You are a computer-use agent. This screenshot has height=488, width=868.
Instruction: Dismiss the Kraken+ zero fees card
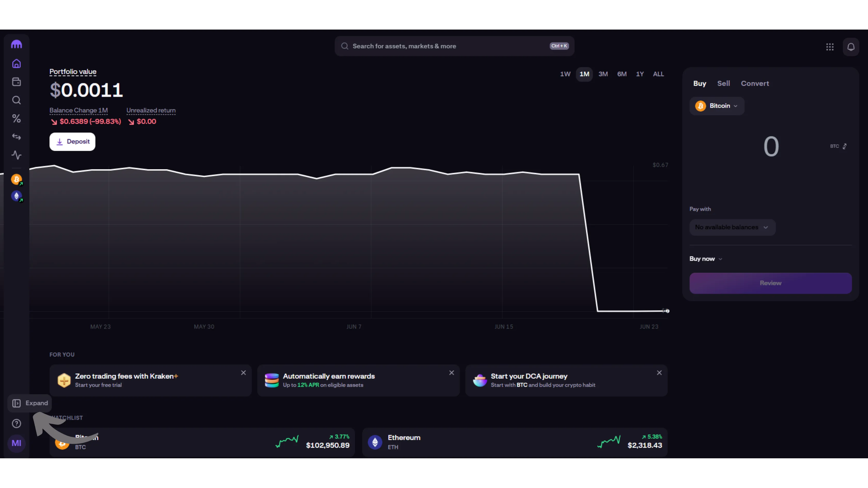[243, 373]
